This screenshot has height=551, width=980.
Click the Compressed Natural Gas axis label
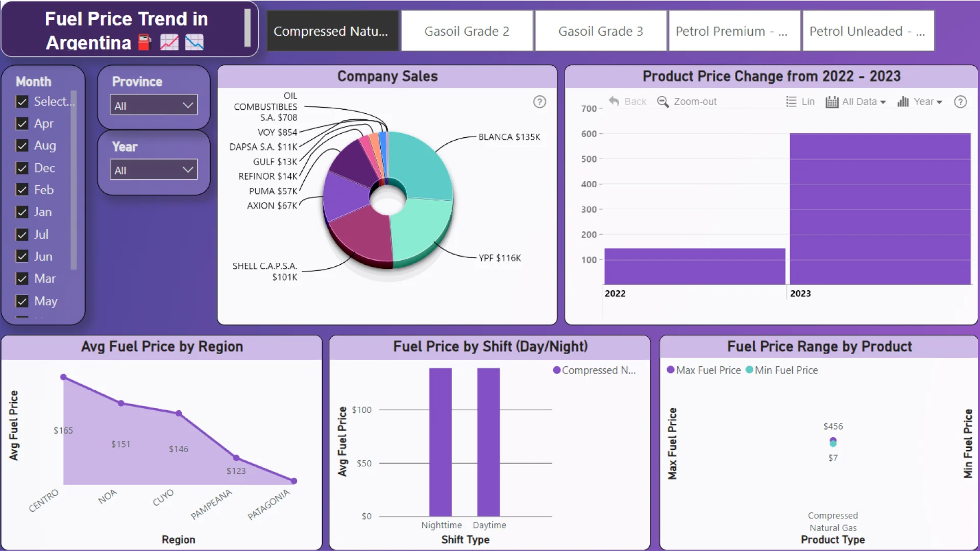[x=833, y=521]
